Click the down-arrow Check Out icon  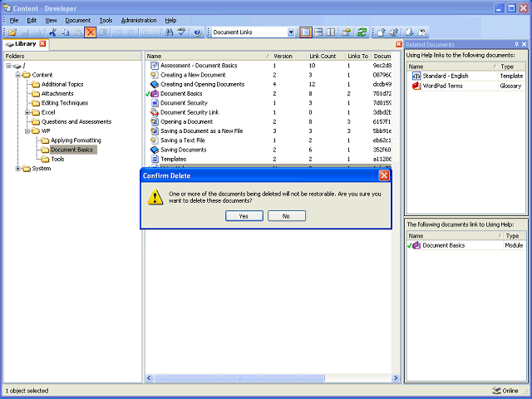pyautogui.click(x=410, y=32)
